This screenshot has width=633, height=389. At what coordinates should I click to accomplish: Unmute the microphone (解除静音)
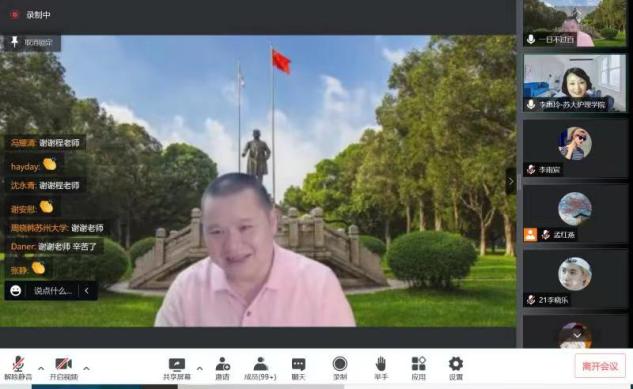click(18, 368)
